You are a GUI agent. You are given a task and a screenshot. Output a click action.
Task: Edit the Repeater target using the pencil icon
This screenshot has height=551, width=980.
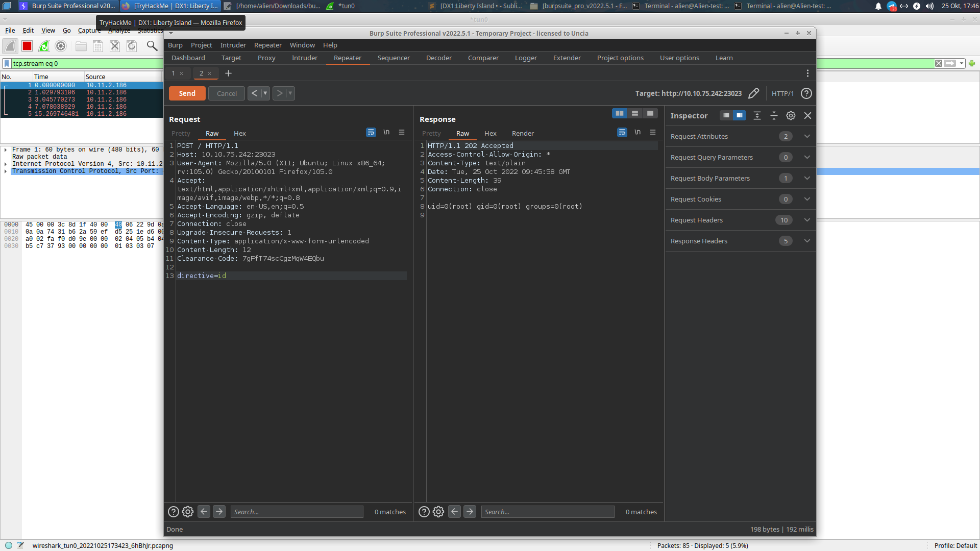[x=754, y=93]
